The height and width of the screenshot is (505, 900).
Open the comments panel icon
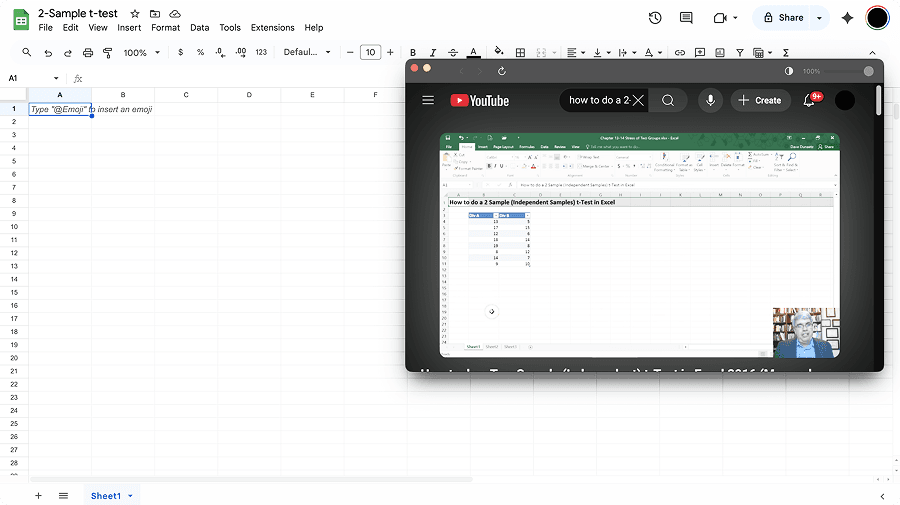point(686,18)
